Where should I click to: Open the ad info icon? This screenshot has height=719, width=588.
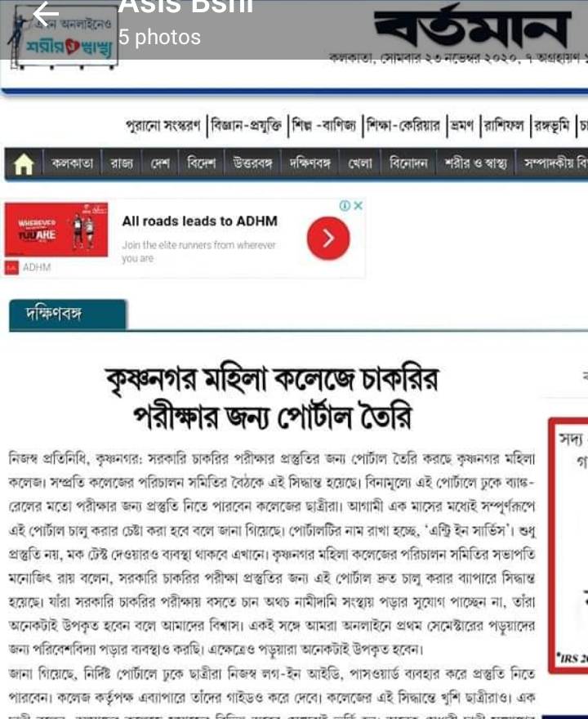coord(345,205)
